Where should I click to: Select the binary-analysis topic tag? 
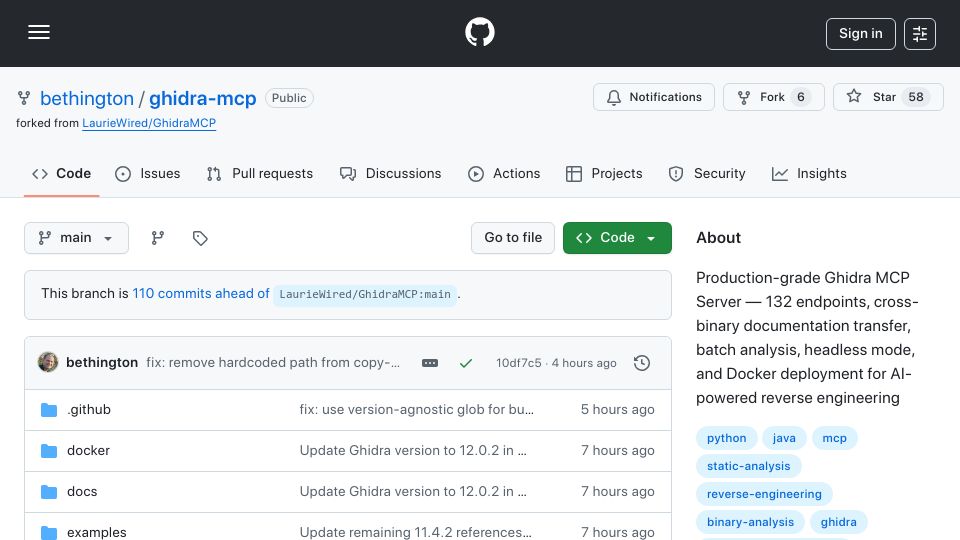(750, 522)
